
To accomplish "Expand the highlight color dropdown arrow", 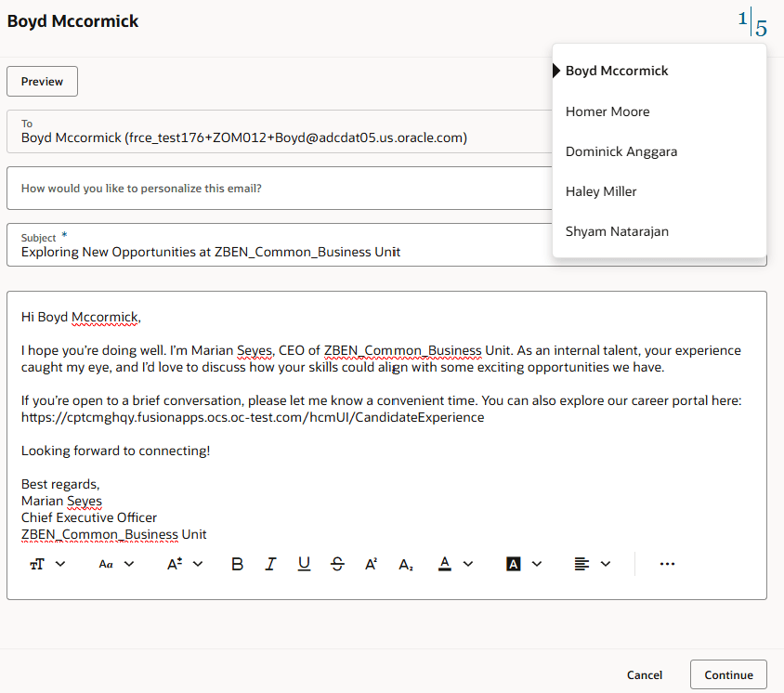I will pyautogui.click(x=537, y=564).
